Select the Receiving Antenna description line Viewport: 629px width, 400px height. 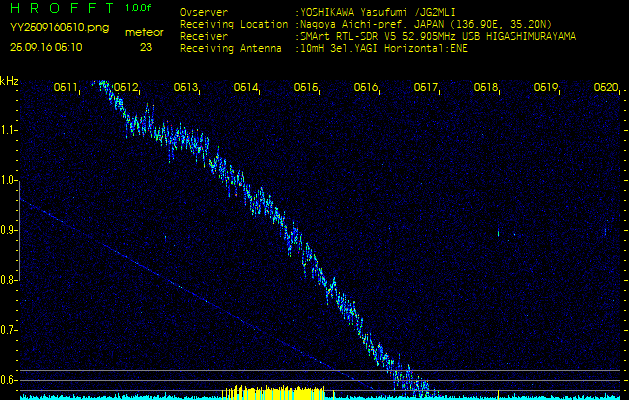point(320,45)
